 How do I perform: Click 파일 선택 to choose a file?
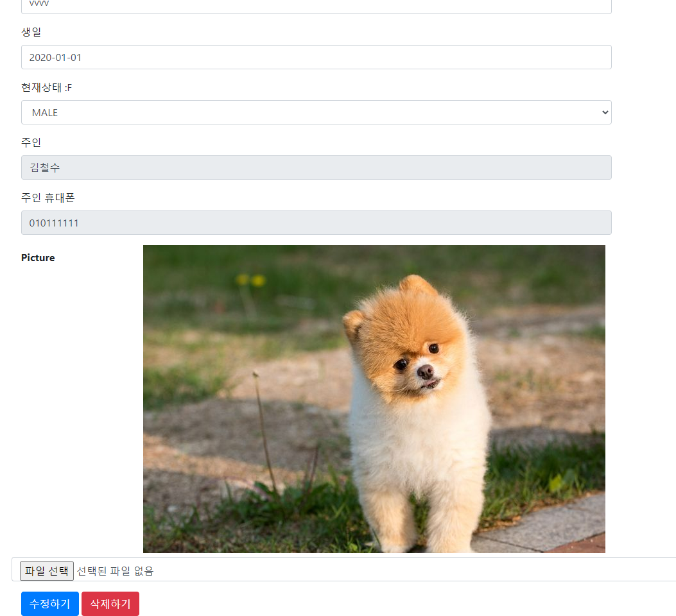(46, 571)
